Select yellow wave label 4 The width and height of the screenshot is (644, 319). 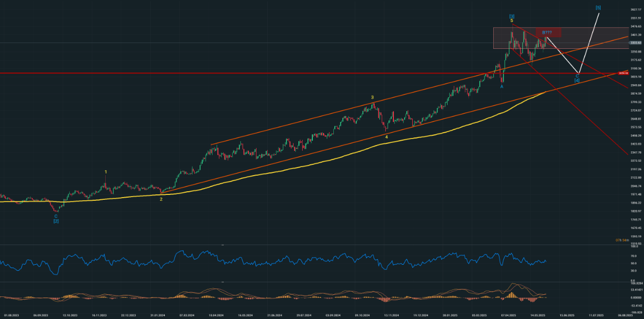[x=386, y=137]
